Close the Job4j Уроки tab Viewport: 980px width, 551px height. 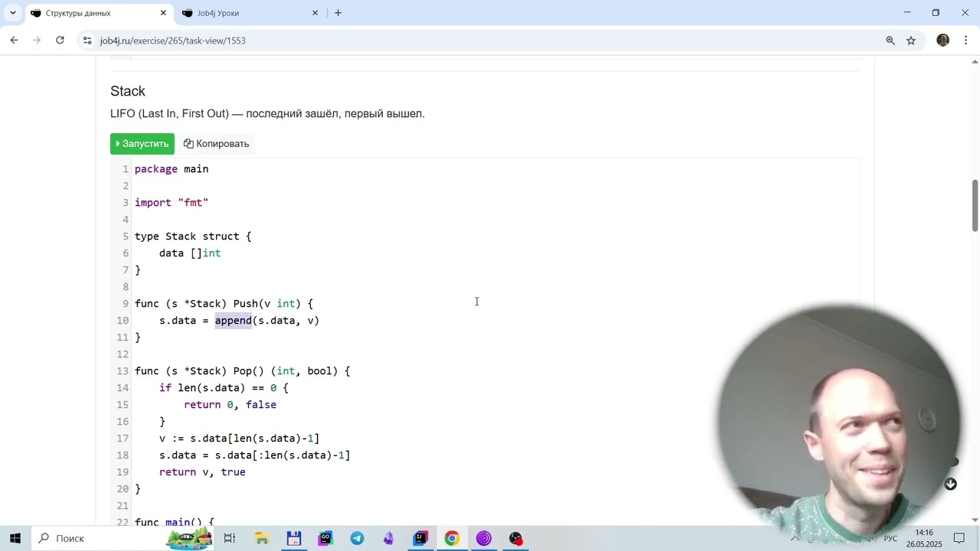315,13
